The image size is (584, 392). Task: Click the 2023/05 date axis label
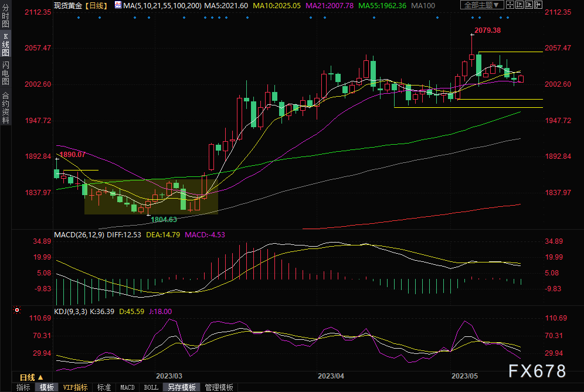tap(464, 376)
